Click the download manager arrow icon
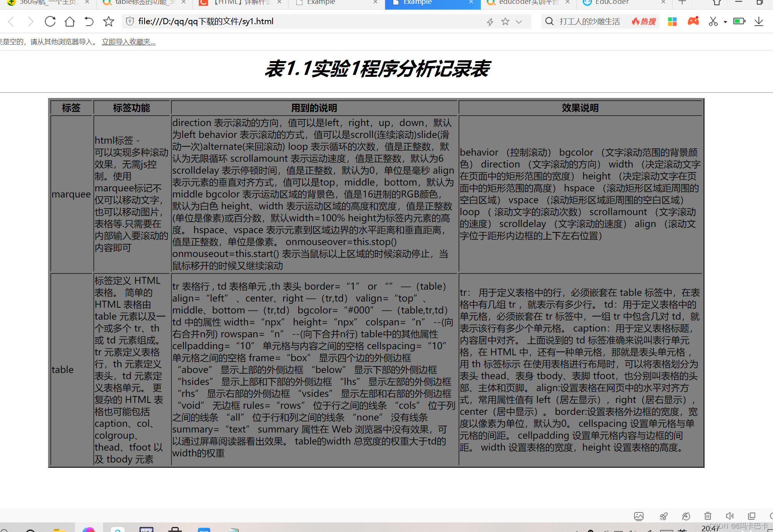This screenshot has width=773, height=532. [x=759, y=22]
